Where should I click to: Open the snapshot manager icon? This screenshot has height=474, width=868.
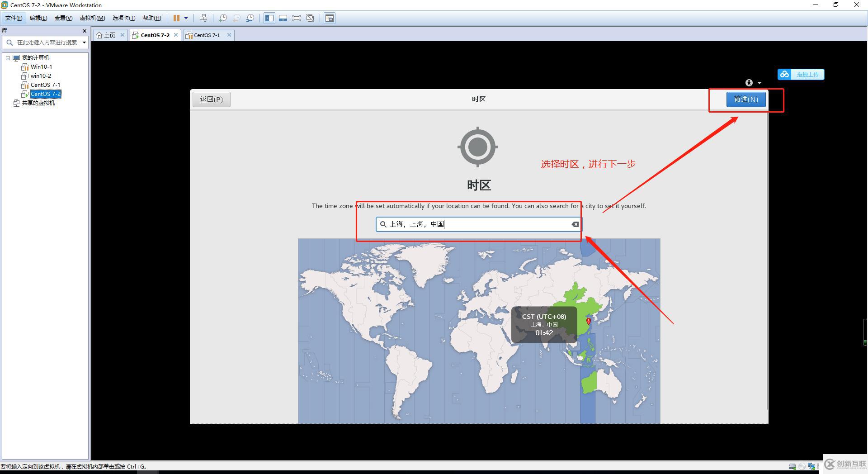point(250,18)
